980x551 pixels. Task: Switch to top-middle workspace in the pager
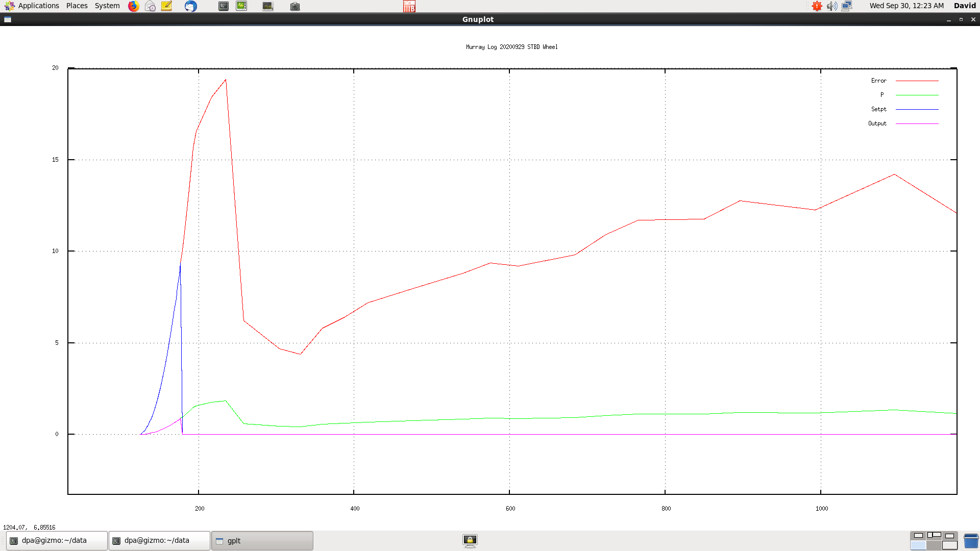[934, 536]
